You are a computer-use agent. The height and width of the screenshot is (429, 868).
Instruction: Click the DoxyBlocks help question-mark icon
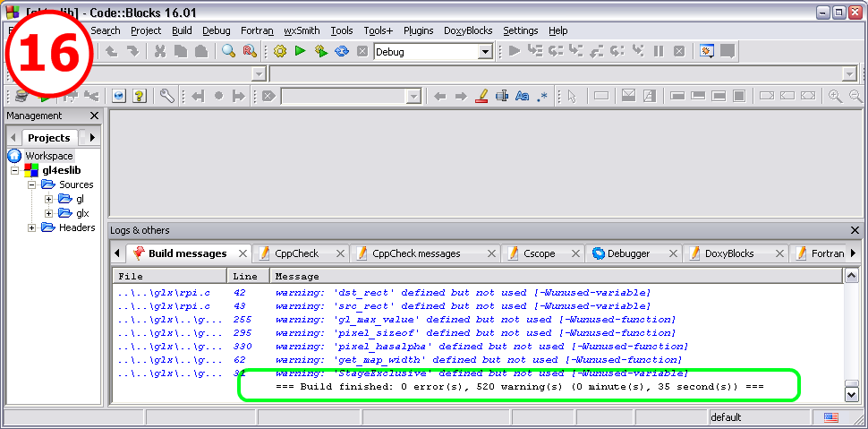click(x=140, y=96)
